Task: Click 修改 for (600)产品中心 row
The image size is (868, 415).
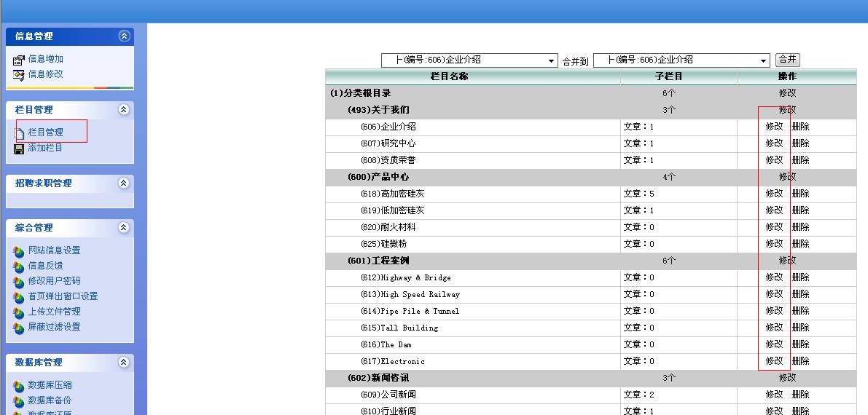Action: tap(787, 176)
